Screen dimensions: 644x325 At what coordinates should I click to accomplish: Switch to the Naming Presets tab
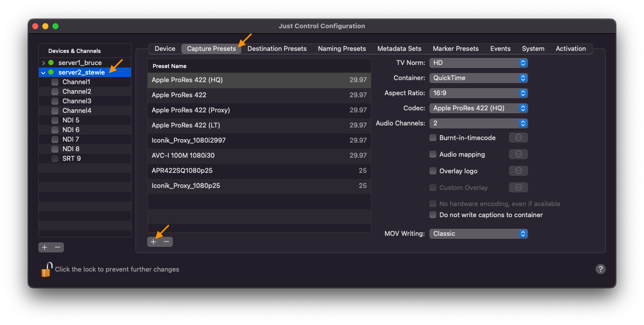342,49
